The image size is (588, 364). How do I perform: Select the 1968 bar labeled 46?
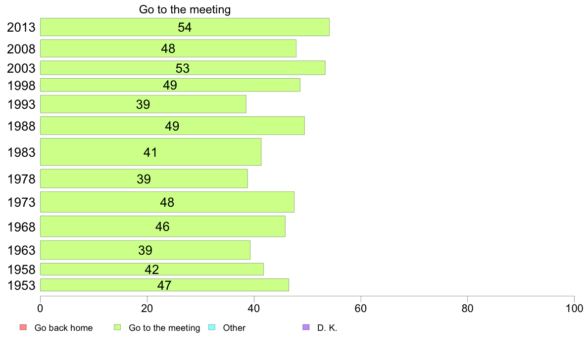163,226
